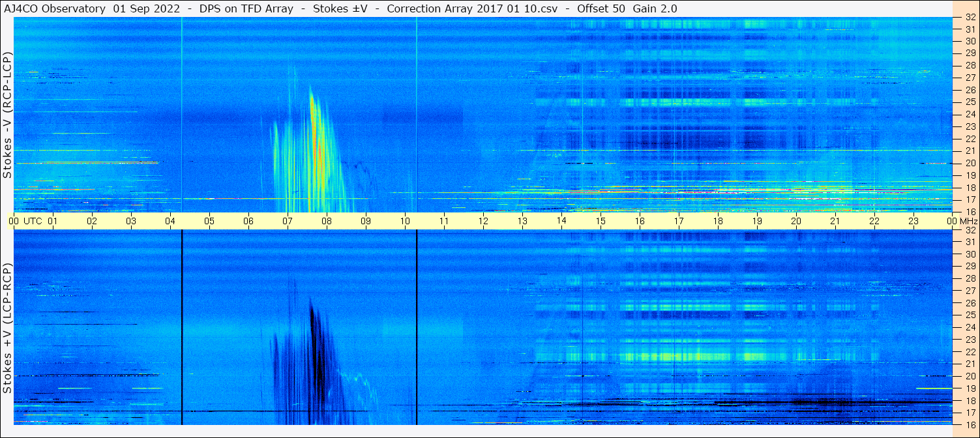The image size is (980, 438).
Task: Select the 08 hour tick on time axis
Action: click(327, 221)
